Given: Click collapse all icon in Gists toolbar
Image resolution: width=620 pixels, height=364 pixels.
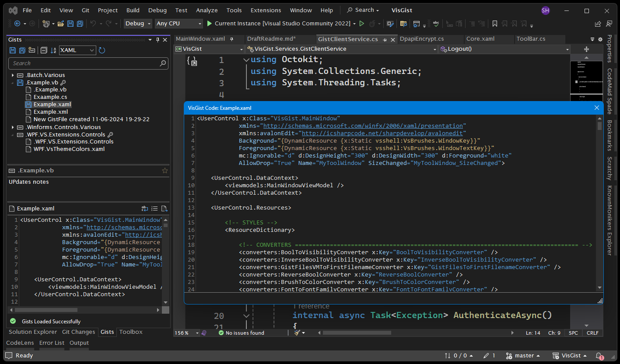Looking at the screenshot, I should tap(44, 50).
